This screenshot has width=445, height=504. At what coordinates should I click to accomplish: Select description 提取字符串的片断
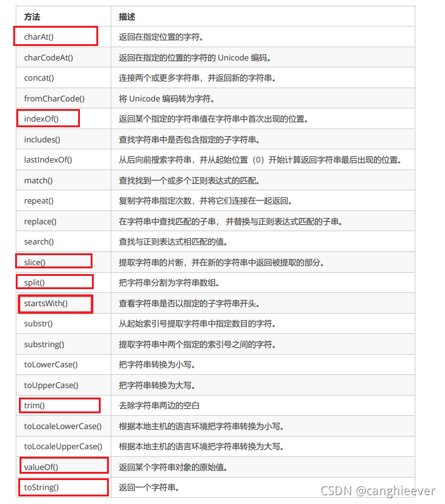coord(221,263)
